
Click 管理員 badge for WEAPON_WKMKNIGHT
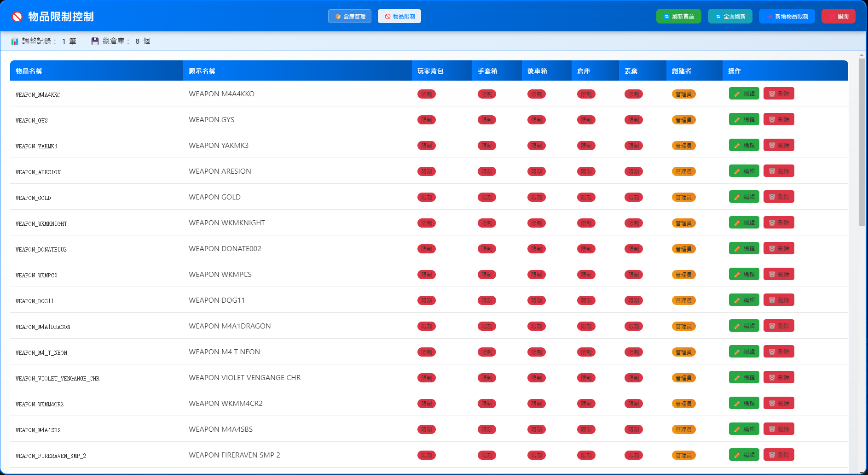click(x=684, y=223)
